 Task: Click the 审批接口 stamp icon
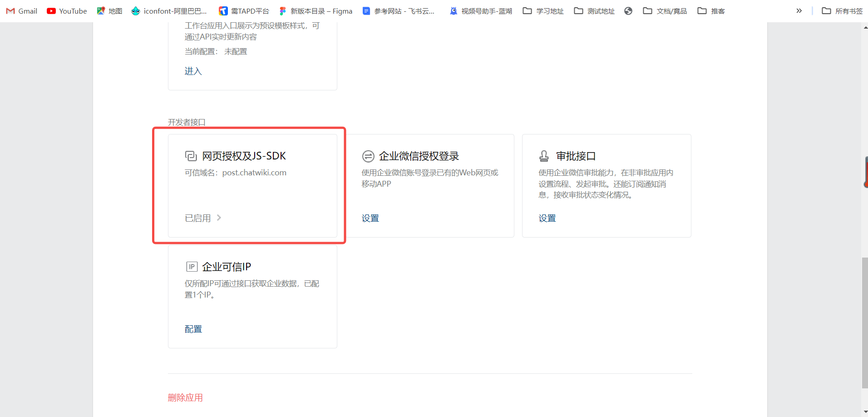544,156
